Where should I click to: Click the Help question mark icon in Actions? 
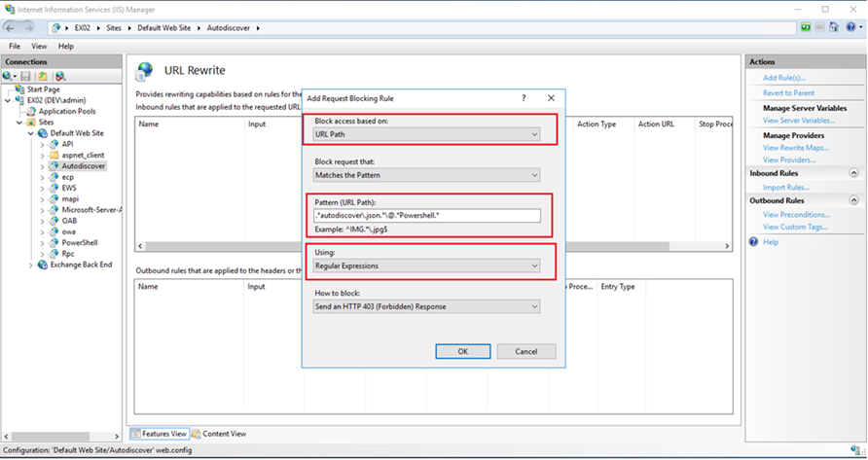coord(753,241)
